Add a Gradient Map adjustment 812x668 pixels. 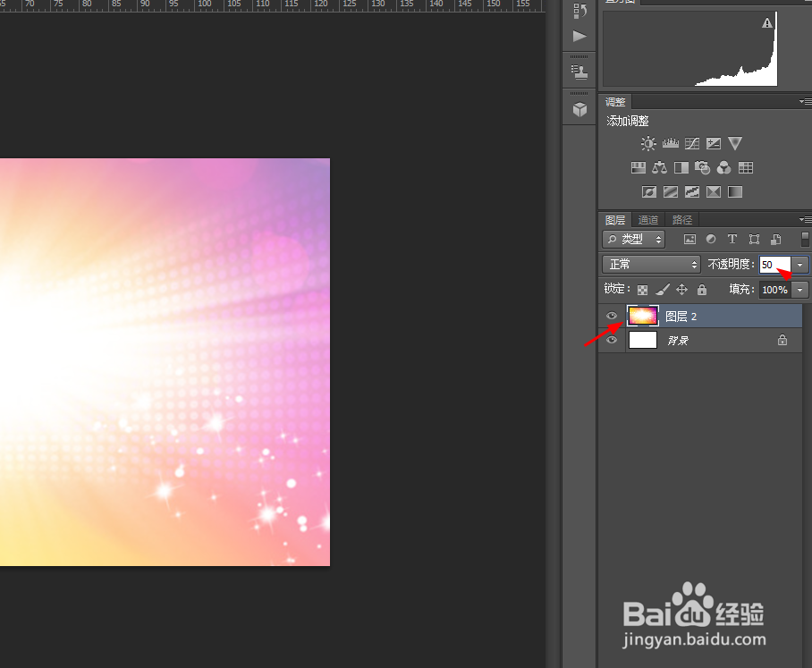pyautogui.click(x=735, y=192)
